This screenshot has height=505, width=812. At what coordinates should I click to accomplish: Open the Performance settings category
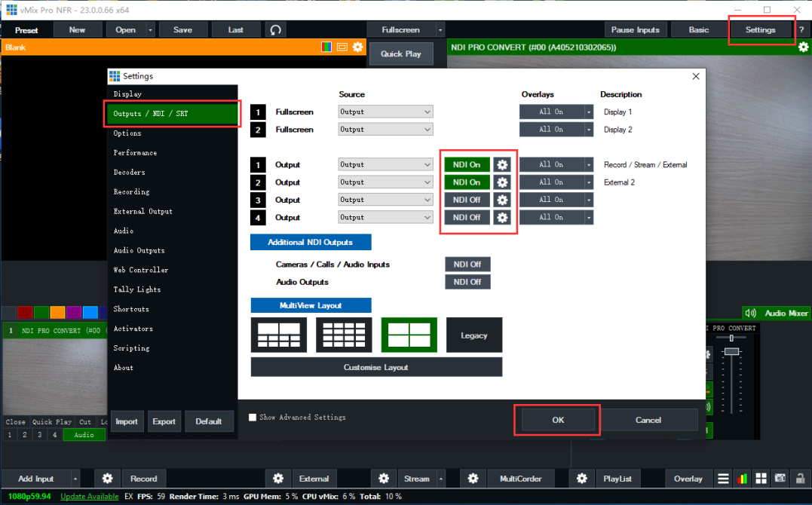pos(173,153)
